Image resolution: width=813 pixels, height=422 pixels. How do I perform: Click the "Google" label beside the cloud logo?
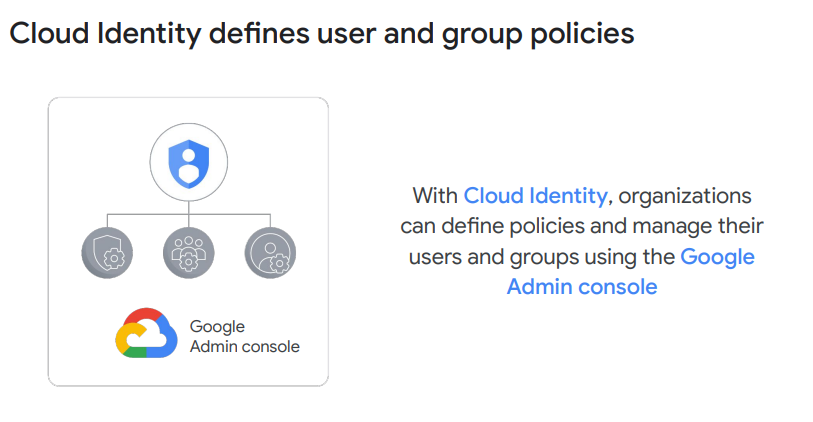pos(217,327)
